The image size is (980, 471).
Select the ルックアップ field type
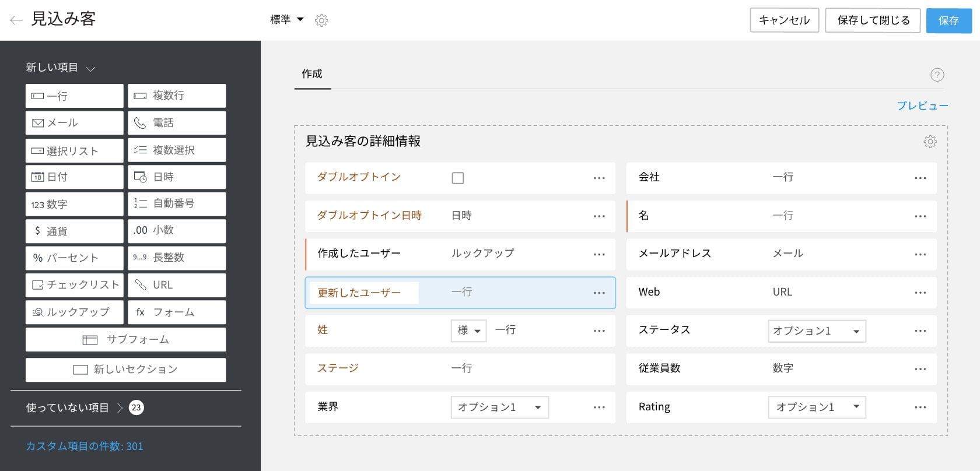pyautogui.click(x=74, y=312)
